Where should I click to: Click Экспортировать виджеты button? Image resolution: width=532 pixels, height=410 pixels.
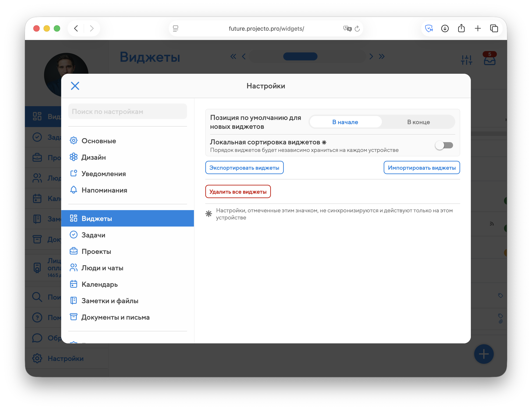pyautogui.click(x=244, y=168)
